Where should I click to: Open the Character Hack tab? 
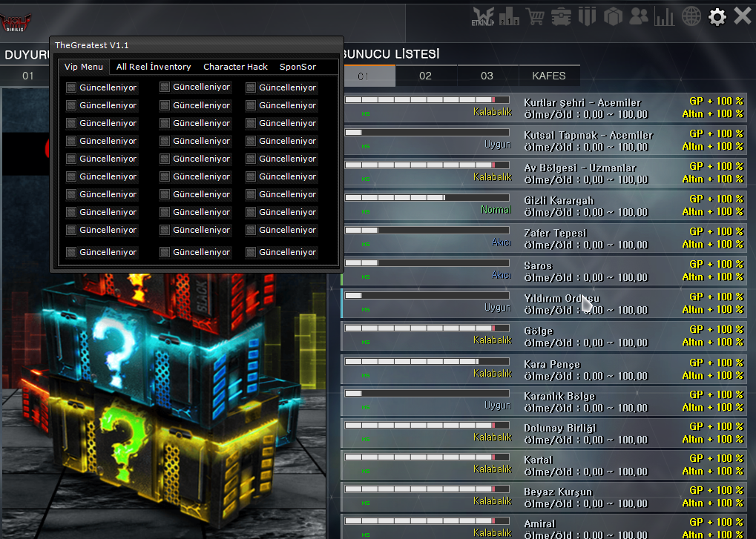pyautogui.click(x=235, y=67)
